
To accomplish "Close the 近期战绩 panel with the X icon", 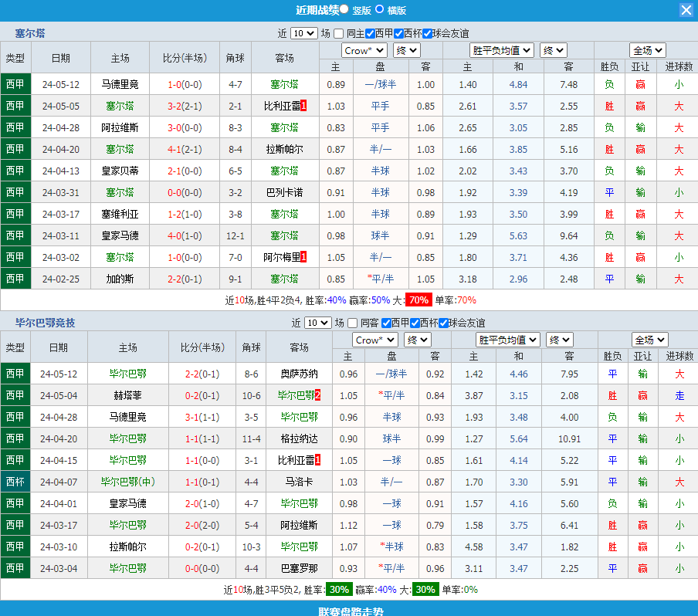I will pos(686,10).
